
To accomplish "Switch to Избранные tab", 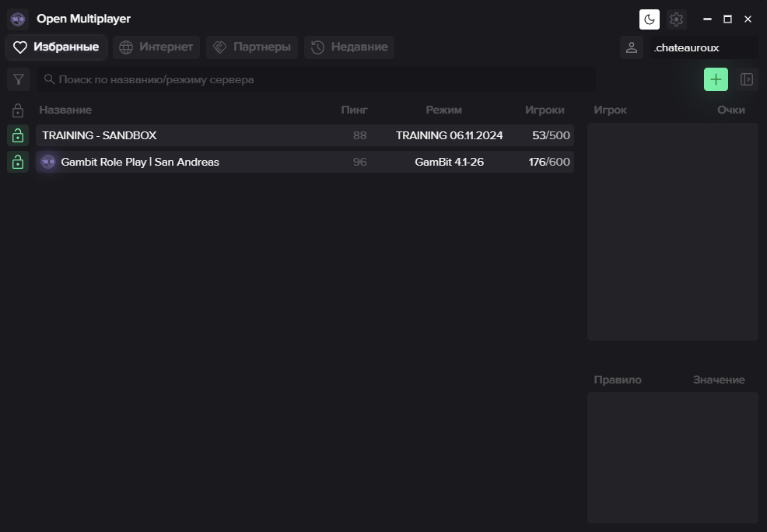I will click(56, 47).
